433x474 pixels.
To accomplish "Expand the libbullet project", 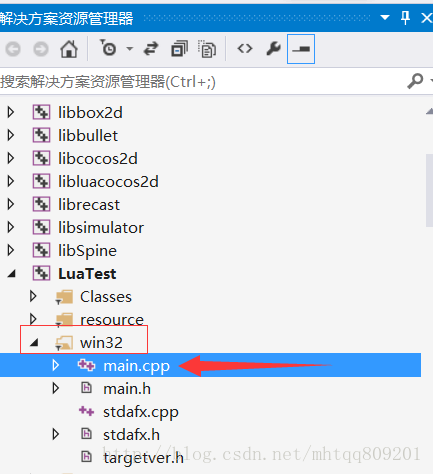I will 11,135.
